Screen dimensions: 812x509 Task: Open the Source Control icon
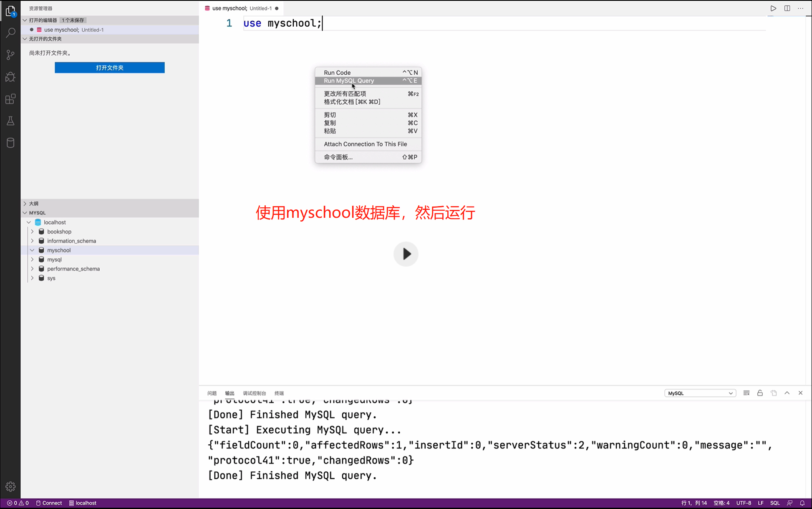coord(10,55)
